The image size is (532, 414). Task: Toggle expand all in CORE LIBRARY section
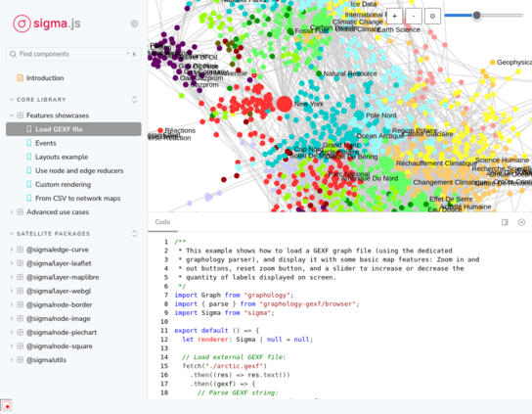134,100
